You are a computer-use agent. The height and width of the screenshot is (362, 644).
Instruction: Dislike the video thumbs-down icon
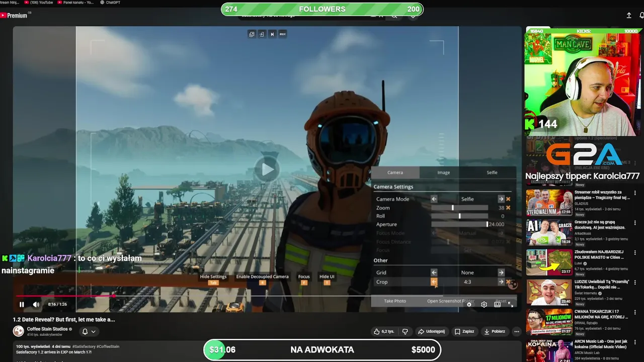click(405, 331)
